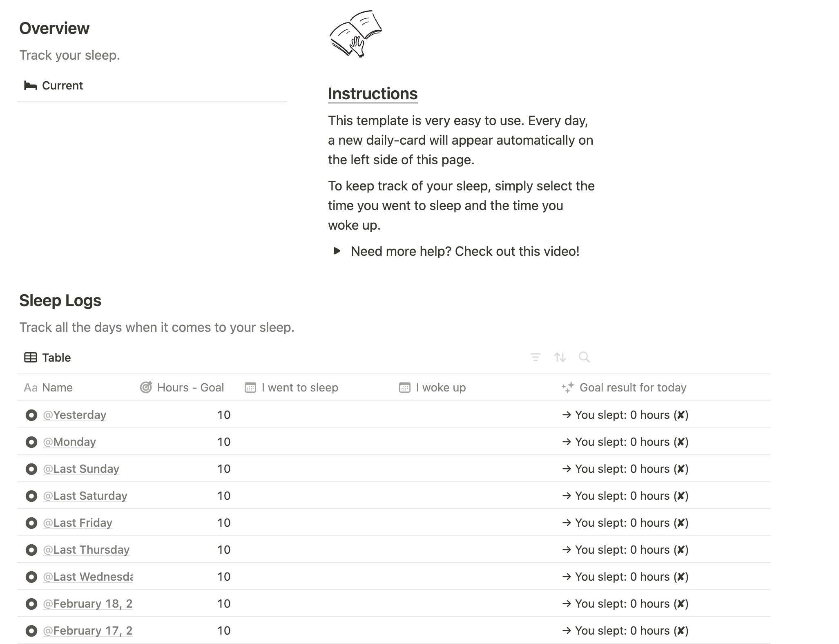Click the filter icon above the table
This screenshot has height=644, width=839.
535,358
